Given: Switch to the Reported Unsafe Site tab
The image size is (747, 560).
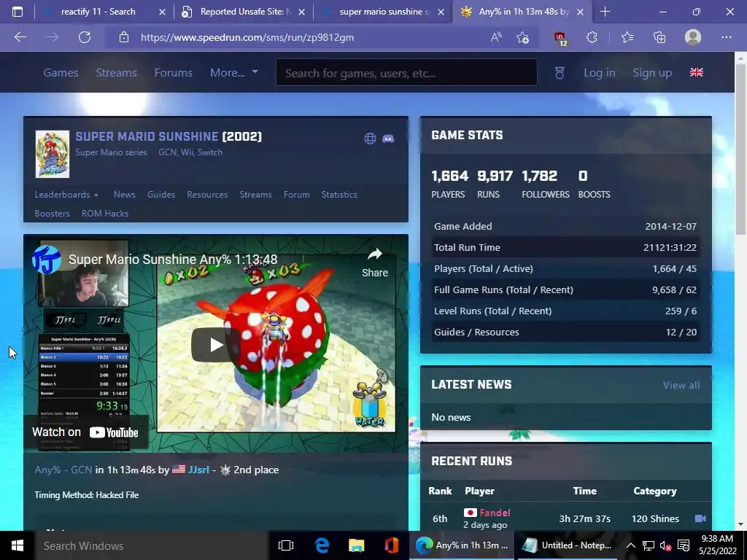Looking at the screenshot, I should (x=244, y=12).
